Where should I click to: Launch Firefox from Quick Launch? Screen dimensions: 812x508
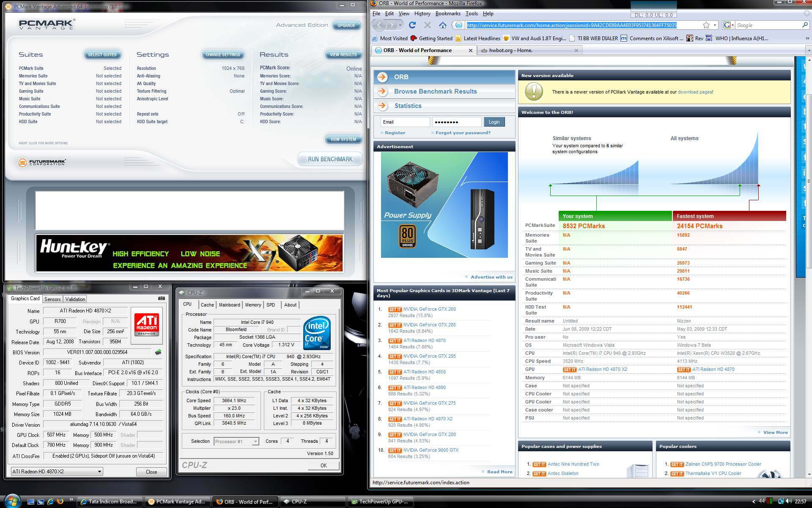coord(60,501)
